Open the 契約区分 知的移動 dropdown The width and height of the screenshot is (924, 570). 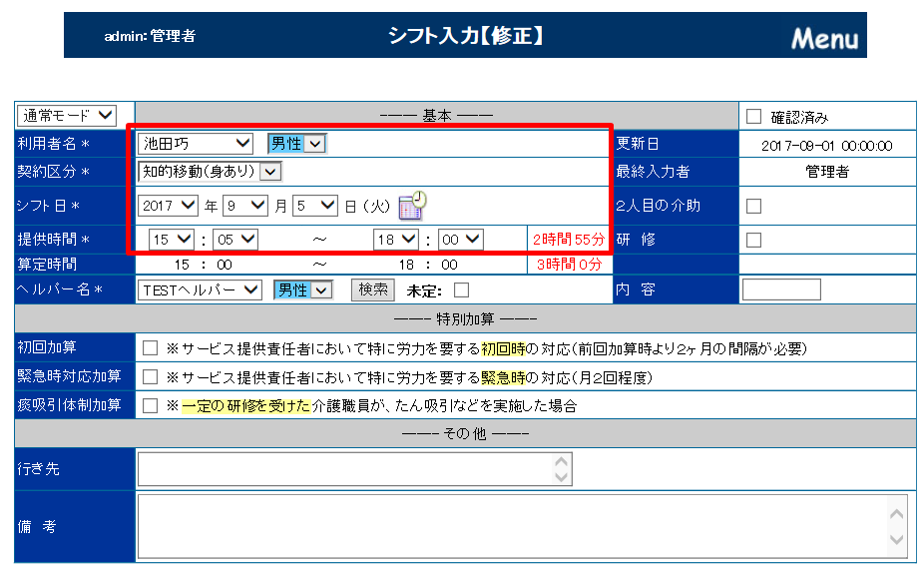[210, 172]
